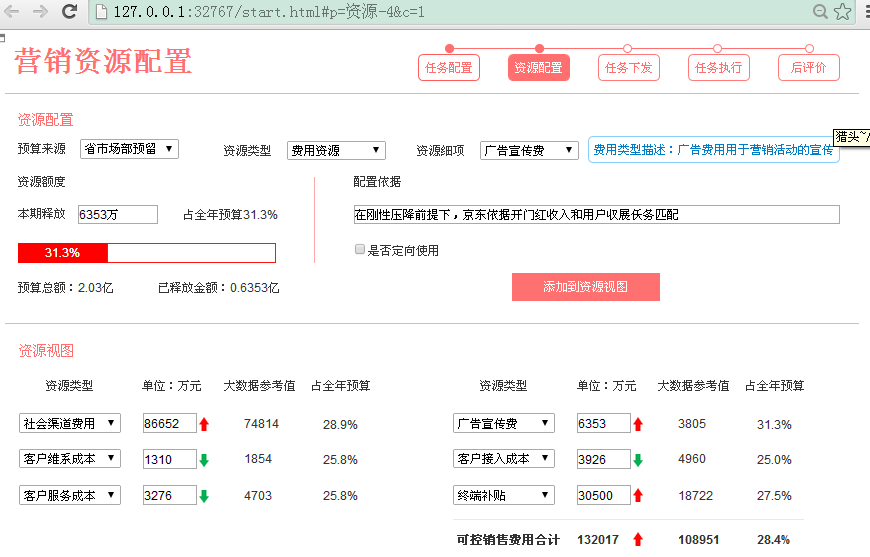The image size is (870, 557).
Task: Switch to the 任务下发 step
Action: tap(628, 68)
